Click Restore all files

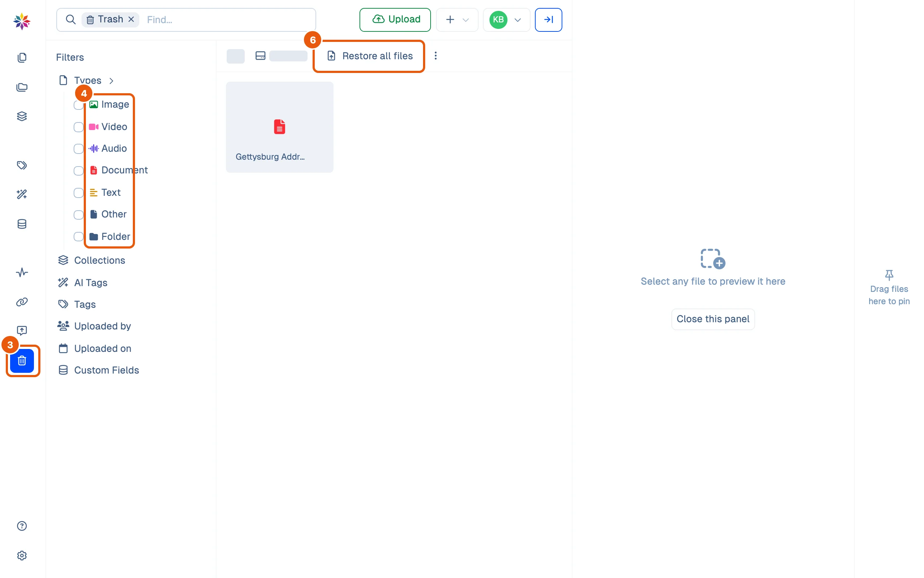click(x=369, y=56)
